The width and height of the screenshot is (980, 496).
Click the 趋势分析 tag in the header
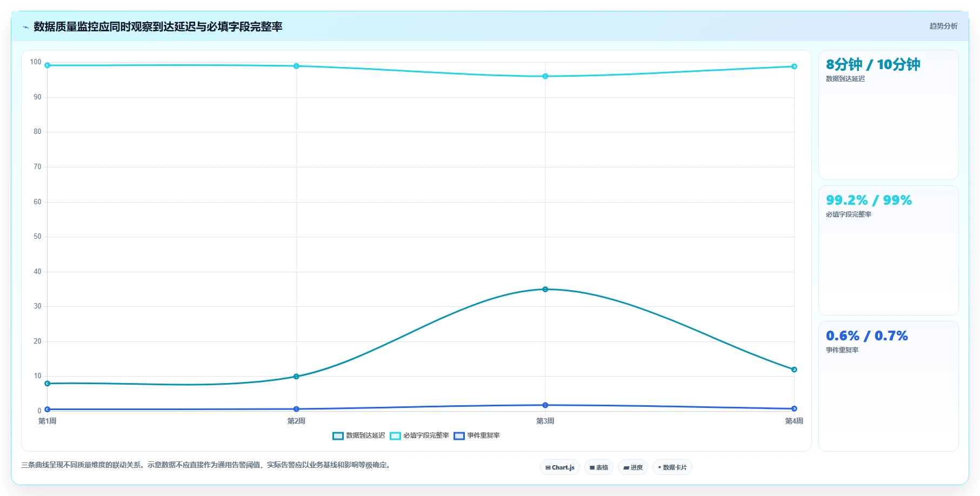pos(943,26)
